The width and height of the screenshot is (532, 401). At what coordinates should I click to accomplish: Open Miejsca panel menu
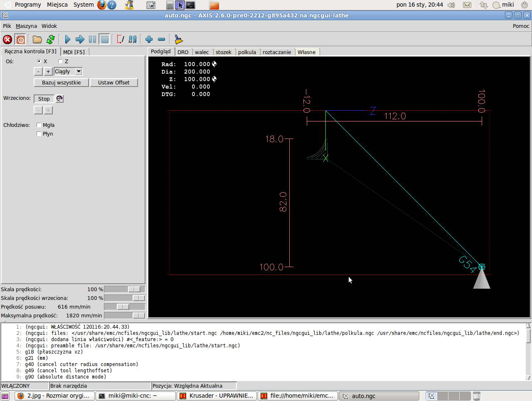tap(57, 5)
